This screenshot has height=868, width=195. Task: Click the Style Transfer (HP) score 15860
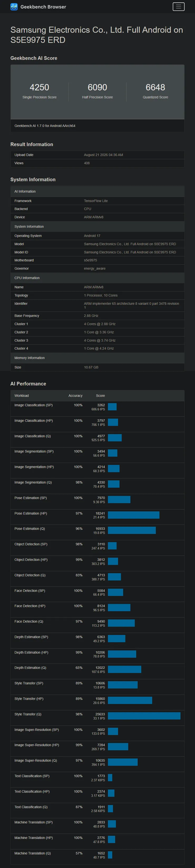100,699
